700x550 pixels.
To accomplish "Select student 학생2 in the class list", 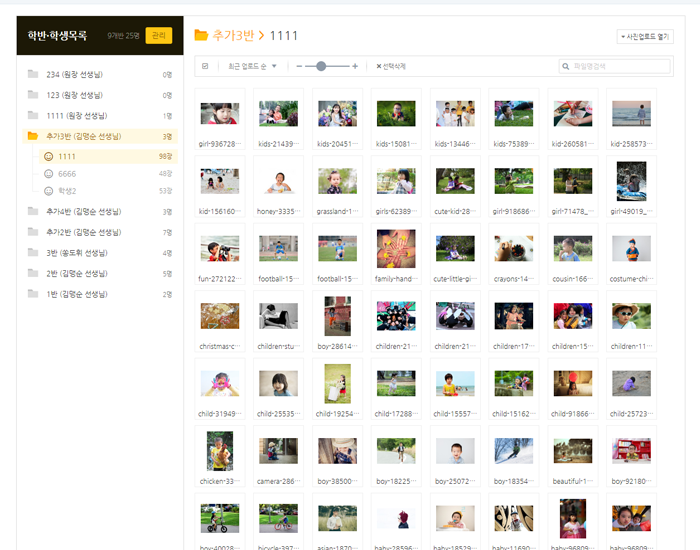I will point(67,190).
